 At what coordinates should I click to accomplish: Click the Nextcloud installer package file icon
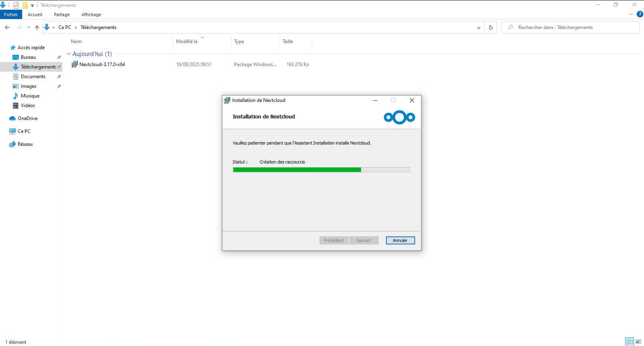[x=74, y=64]
